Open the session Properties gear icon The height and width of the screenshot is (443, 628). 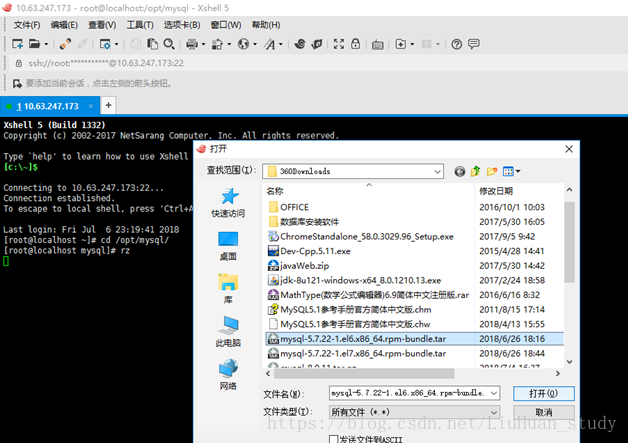[x=105, y=44]
